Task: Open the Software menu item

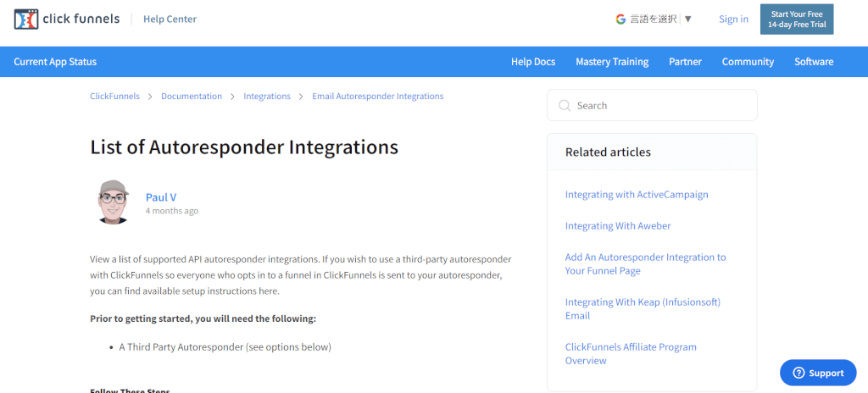Action: (x=814, y=62)
